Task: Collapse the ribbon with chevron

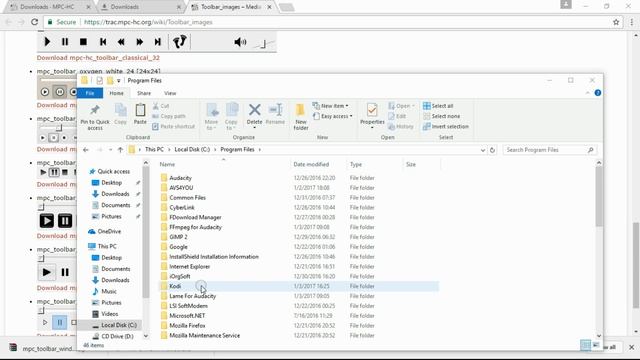Action: click(x=587, y=93)
